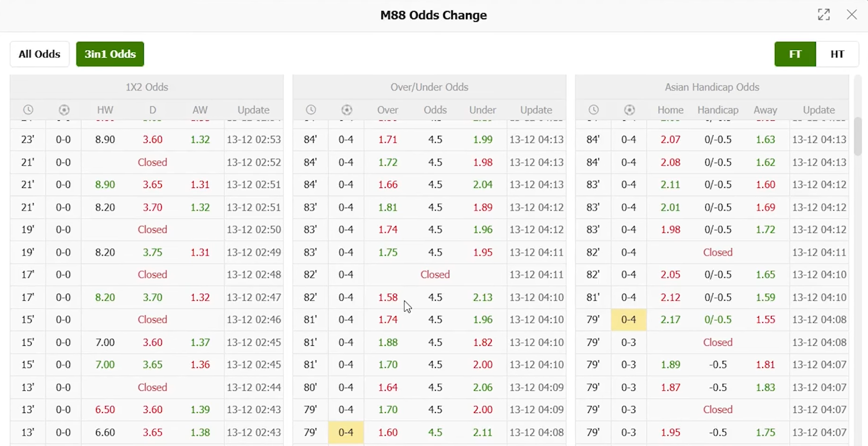This screenshot has height=446, width=868.
Task: Click highlighted 0-4 score in Over/Under table
Action: click(x=346, y=432)
